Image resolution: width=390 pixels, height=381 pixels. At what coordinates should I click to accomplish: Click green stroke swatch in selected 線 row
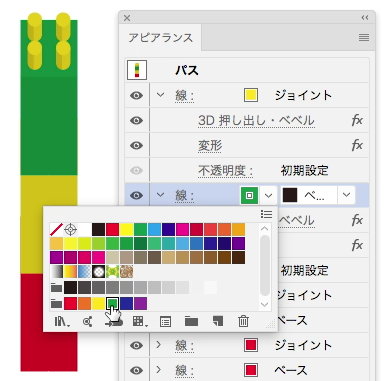(x=249, y=195)
